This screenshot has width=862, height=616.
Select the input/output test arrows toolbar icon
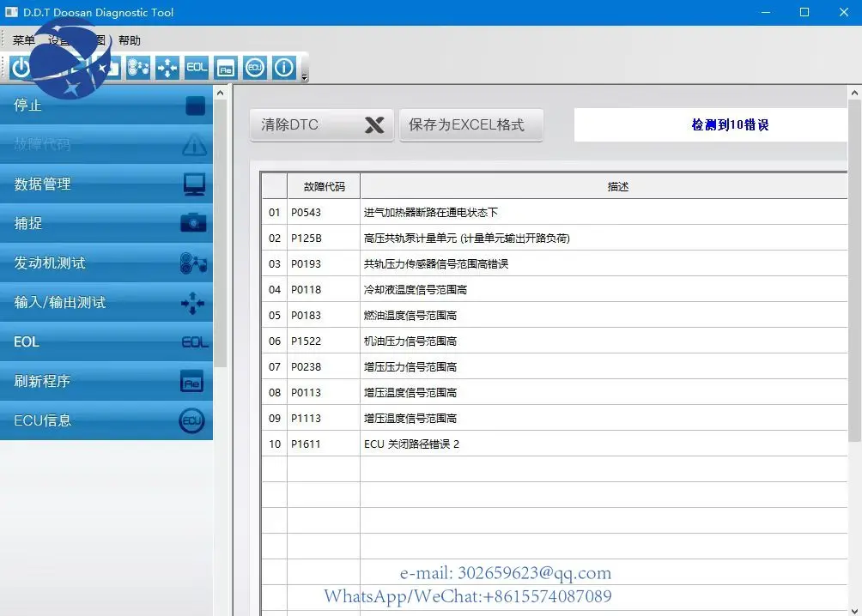point(167,68)
